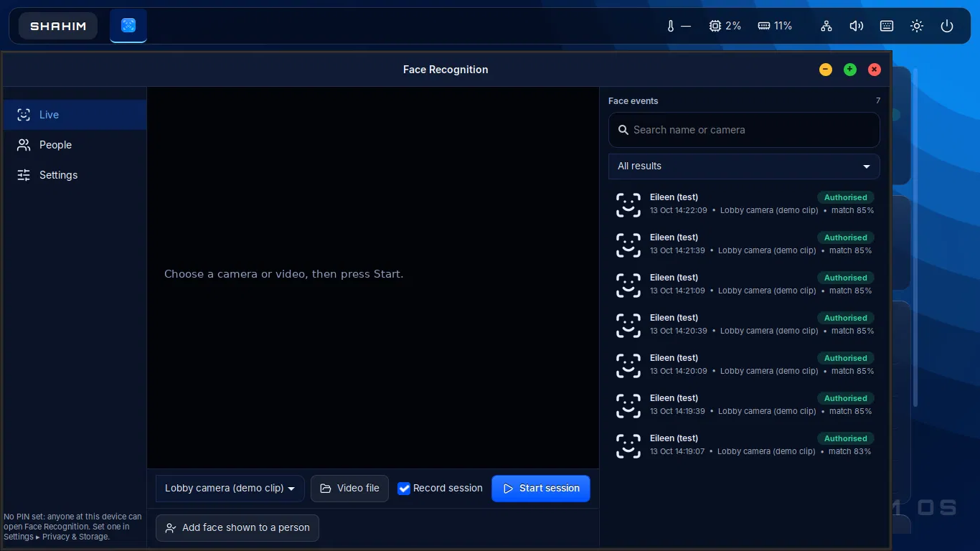Open the keyboard layout tray icon
The image size is (980, 551).
click(887, 26)
